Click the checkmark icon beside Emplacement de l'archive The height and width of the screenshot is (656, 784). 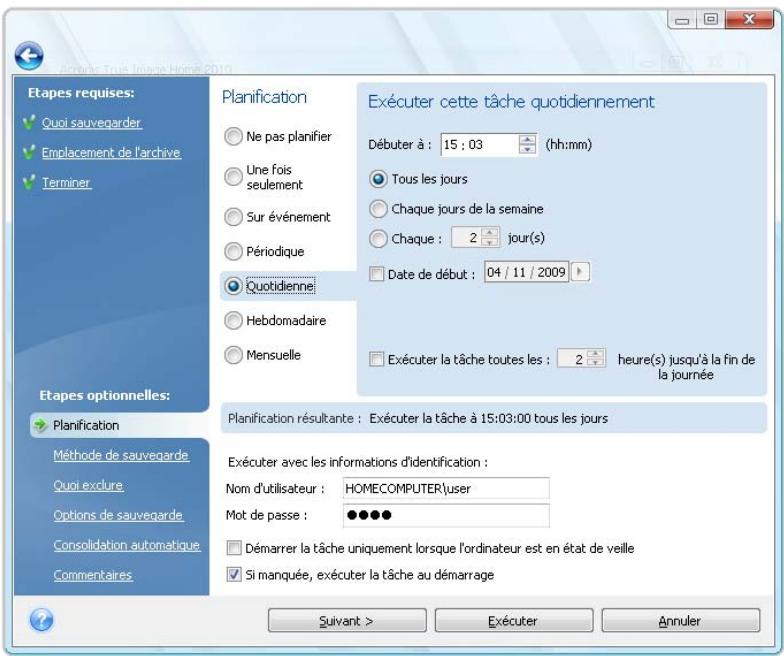(30, 152)
